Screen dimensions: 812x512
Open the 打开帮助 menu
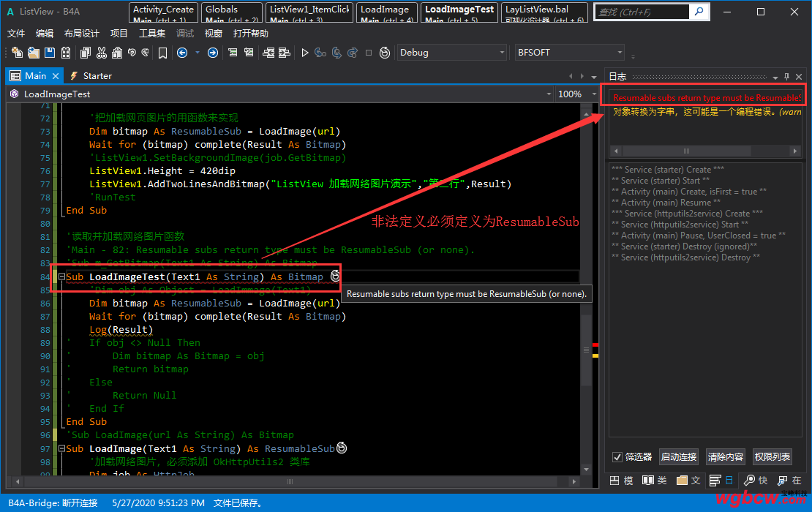pos(251,33)
